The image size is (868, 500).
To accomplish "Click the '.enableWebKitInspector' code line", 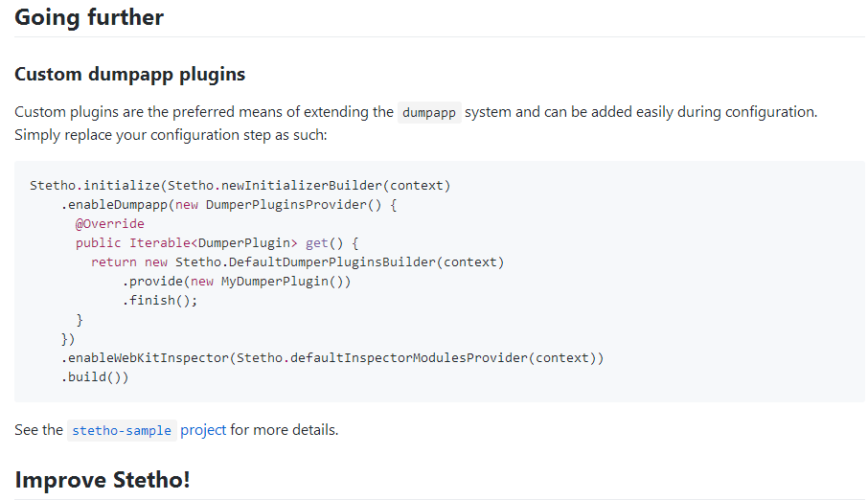I will coord(332,358).
